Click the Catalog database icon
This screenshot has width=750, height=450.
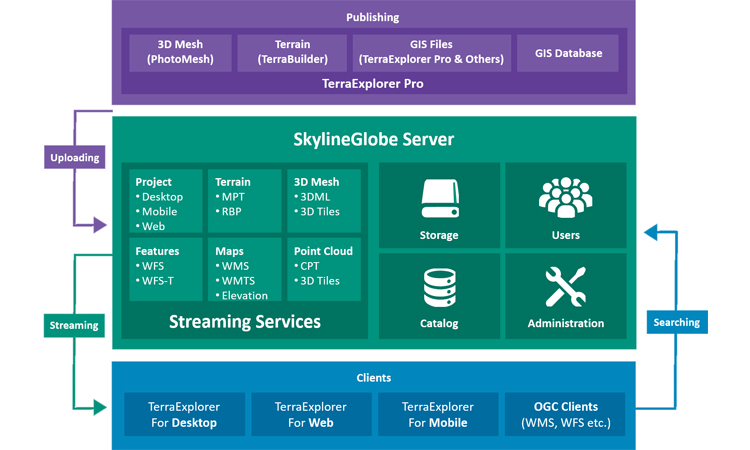[x=440, y=287]
